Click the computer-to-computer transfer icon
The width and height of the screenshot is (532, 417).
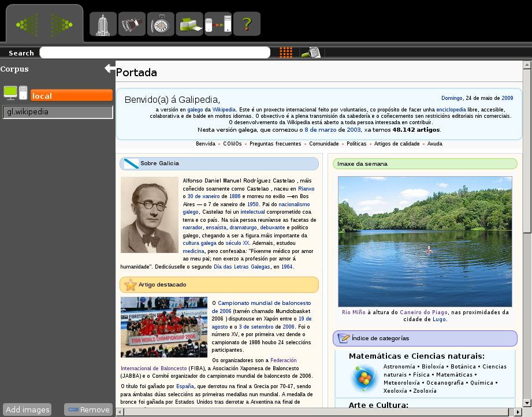(x=218, y=24)
